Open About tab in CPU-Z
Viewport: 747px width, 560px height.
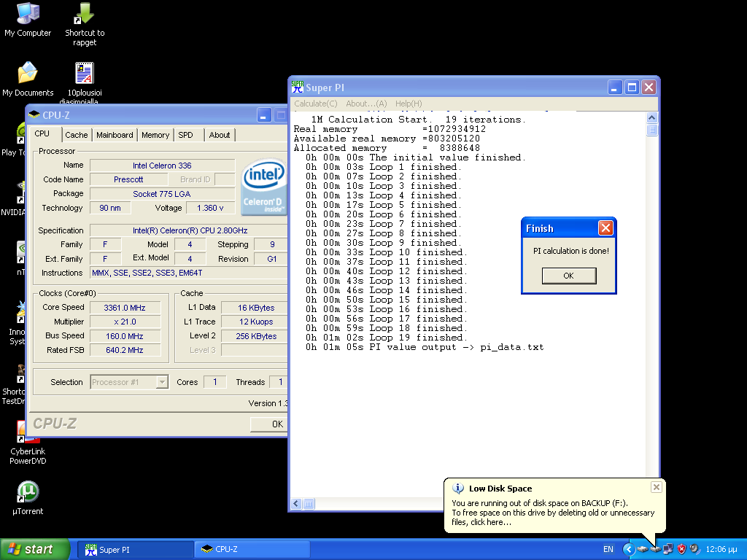tap(220, 135)
